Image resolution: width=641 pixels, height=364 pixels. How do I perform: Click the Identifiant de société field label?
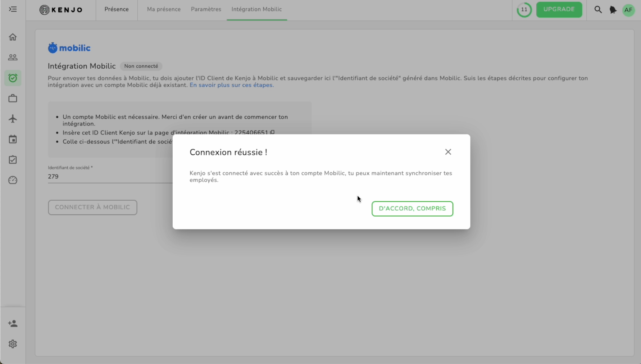click(x=70, y=168)
